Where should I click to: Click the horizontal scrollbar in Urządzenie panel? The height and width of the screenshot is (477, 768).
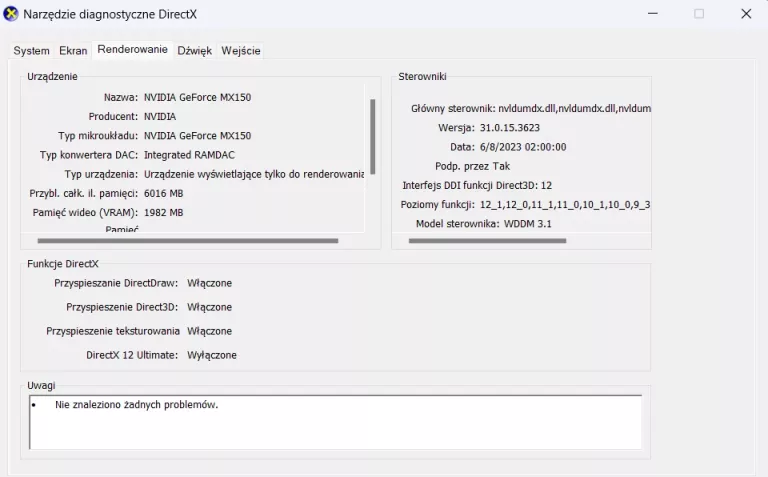coord(188,241)
